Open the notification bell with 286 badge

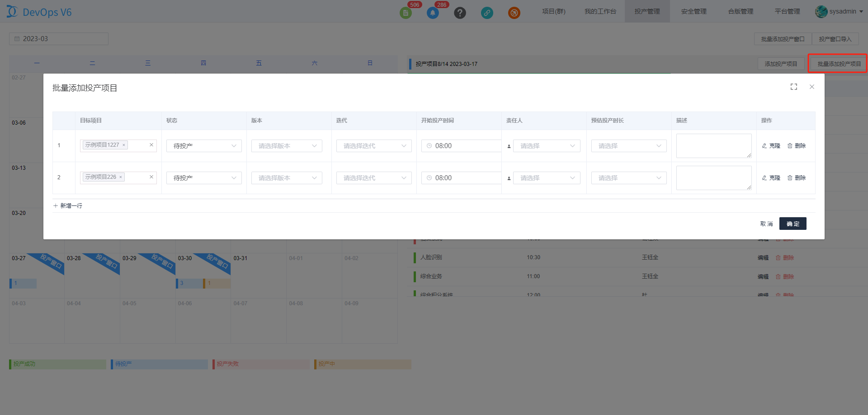coord(433,13)
